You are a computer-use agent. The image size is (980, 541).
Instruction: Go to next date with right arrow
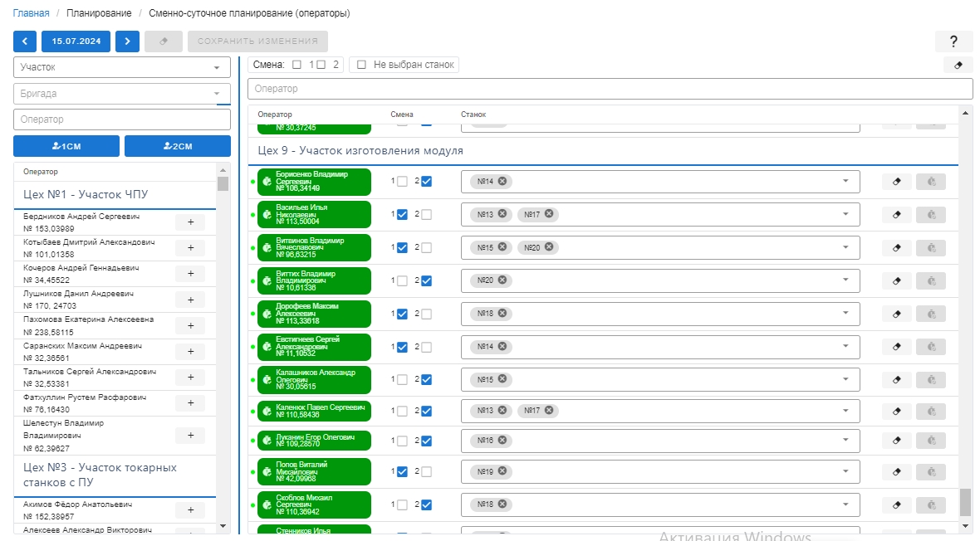[127, 41]
